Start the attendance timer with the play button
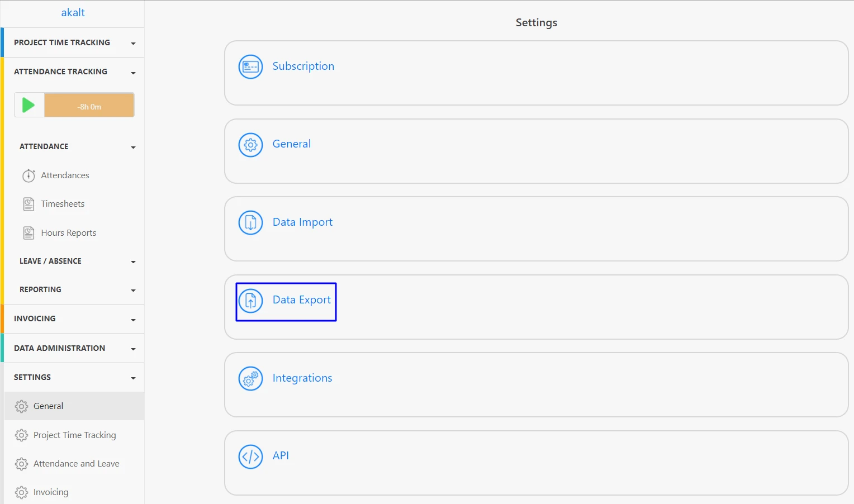This screenshot has height=504, width=854. tap(29, 104)
